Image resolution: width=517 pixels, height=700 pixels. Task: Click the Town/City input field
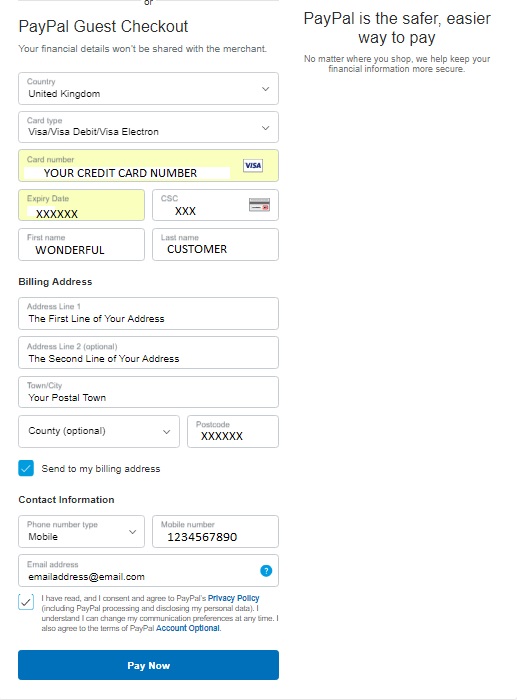pos(148,392)
